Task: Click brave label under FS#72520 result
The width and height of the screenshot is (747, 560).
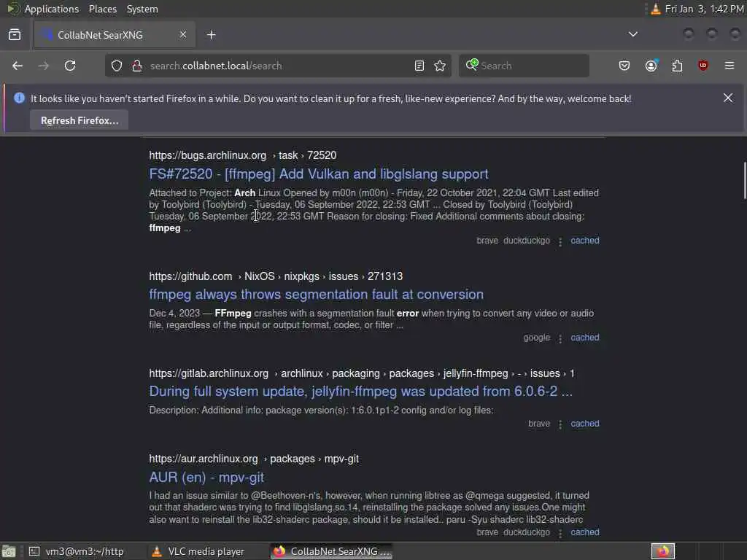Action: [487, 241]
